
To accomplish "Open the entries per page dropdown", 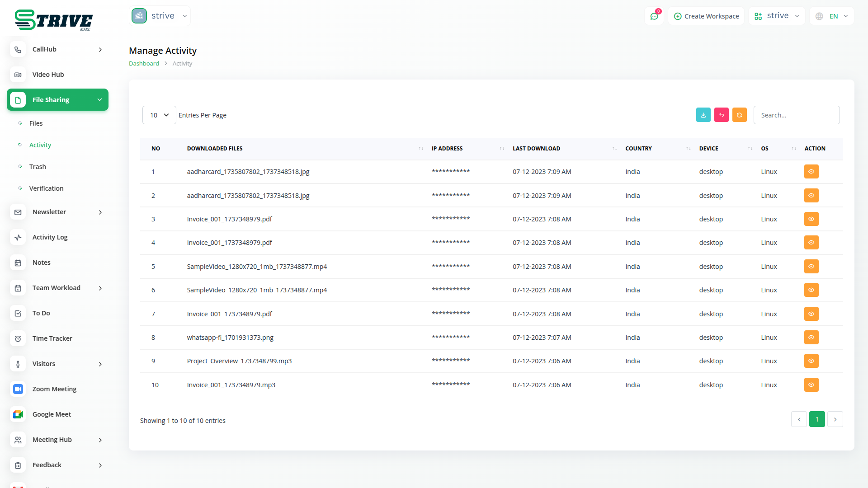I will tap(159, 115).
